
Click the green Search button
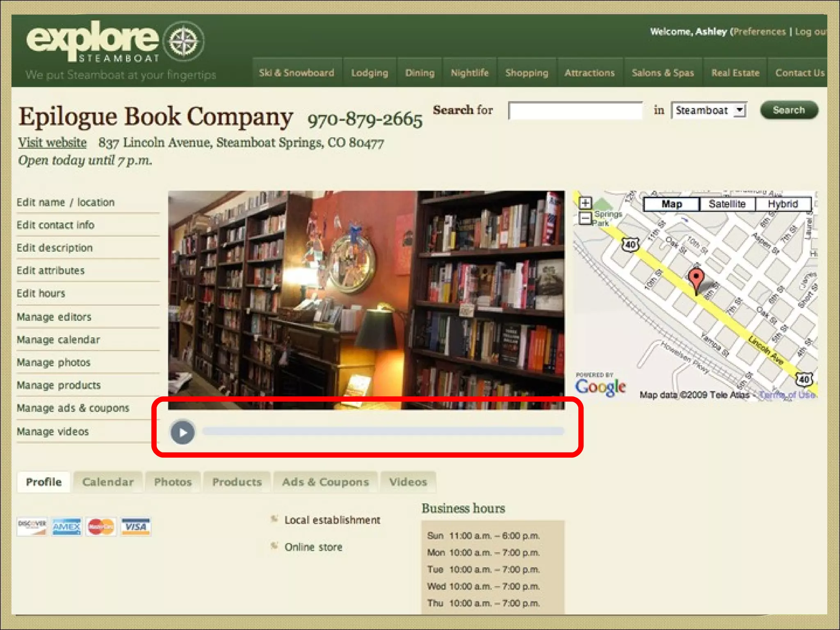[x=788, y=110]
